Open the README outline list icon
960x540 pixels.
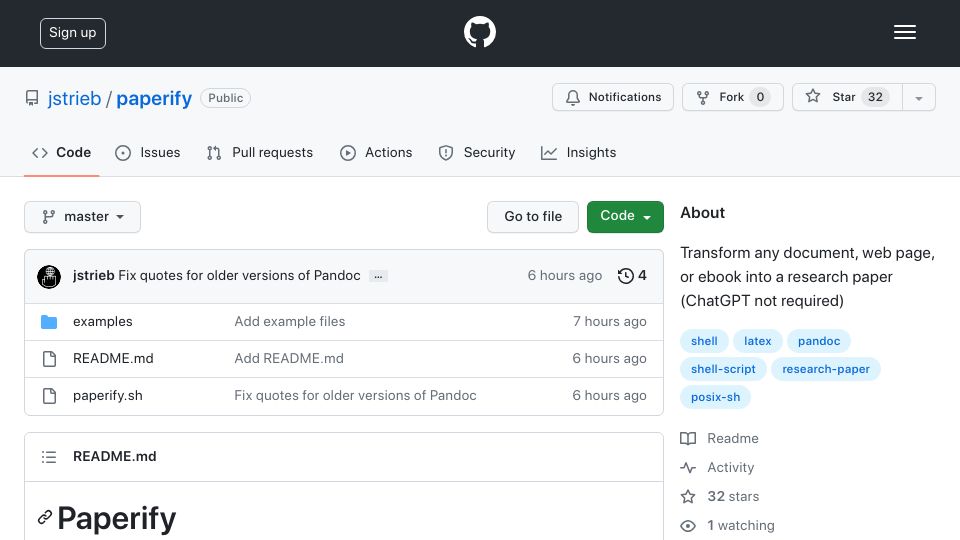[49, 457]
